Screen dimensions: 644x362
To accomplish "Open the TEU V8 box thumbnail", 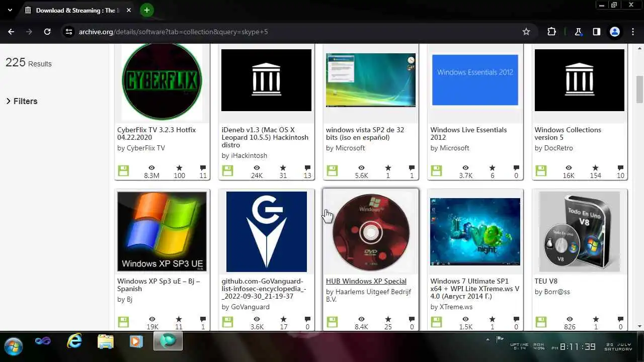I will [x=580, y=231].
